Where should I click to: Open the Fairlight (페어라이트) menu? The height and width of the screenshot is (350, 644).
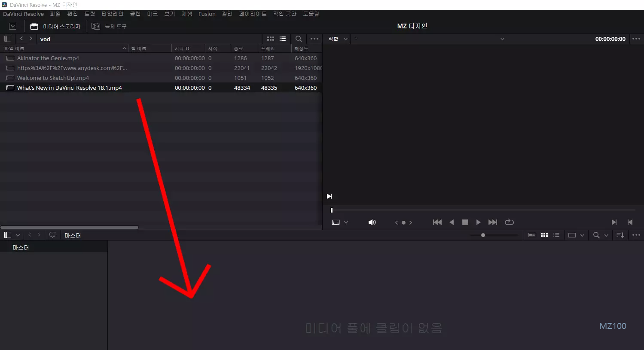[x=253, y=14]
